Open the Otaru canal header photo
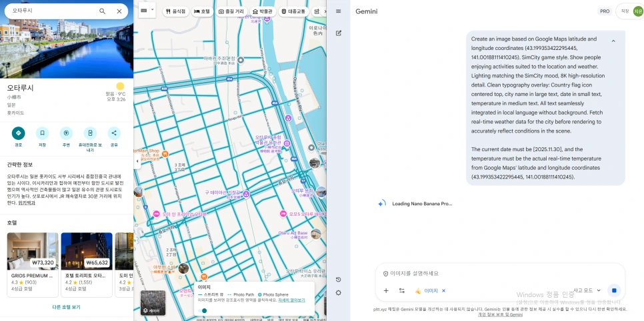The height and width of the screenshot is (321, 644). 67,49
